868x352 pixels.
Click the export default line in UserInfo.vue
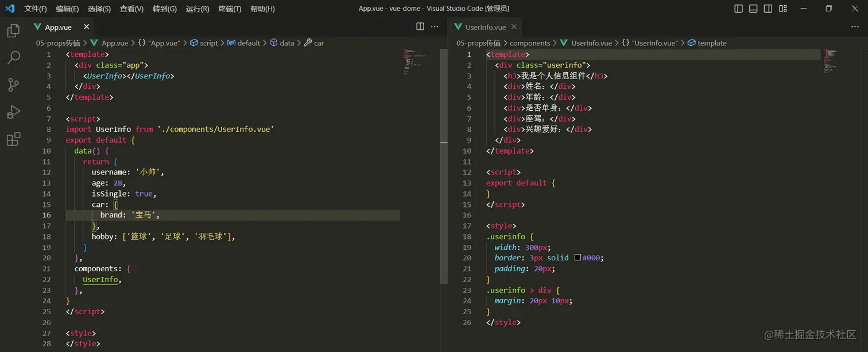pyautogui.click(x=521, y=183)
